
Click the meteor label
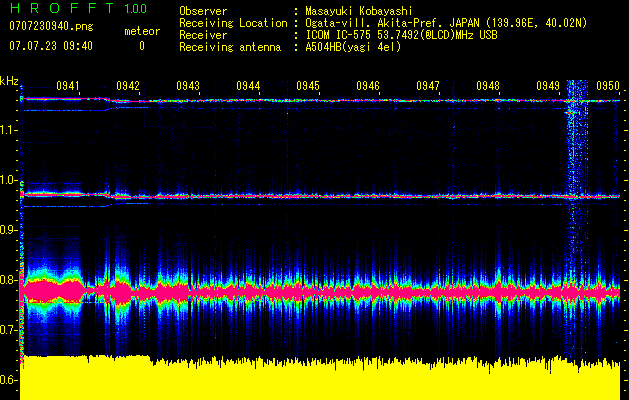point(141,31)
